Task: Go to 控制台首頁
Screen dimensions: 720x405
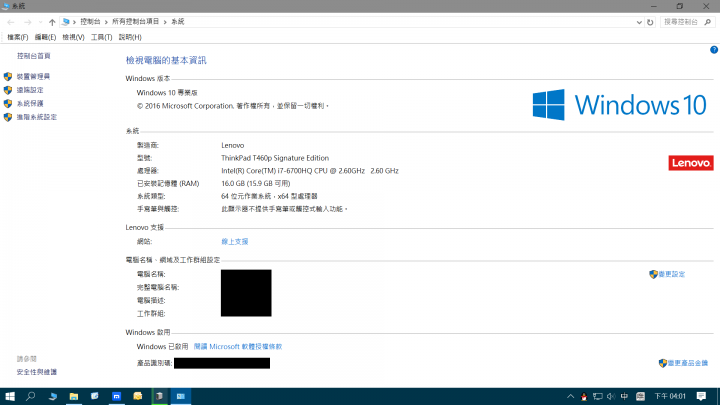Action: (34, 56)
